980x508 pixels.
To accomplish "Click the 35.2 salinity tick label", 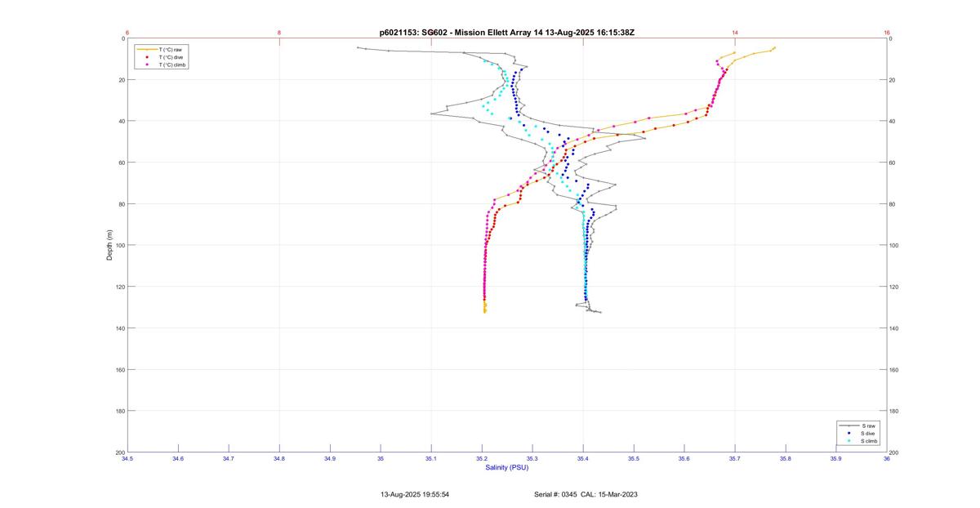I will click(x=482, y=459).
